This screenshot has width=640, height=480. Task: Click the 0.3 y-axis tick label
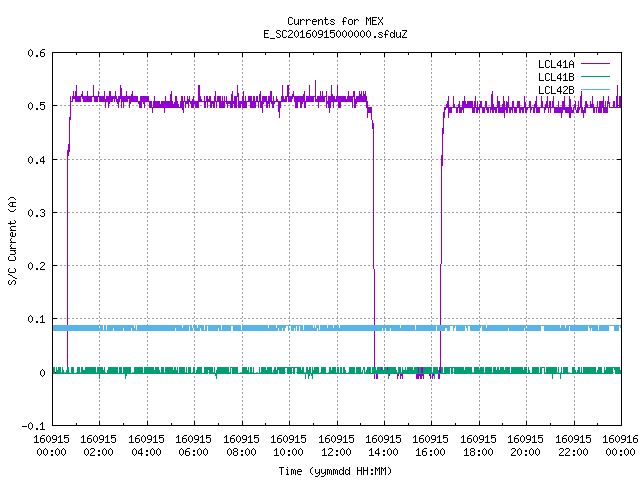click(x=36, y=213)
